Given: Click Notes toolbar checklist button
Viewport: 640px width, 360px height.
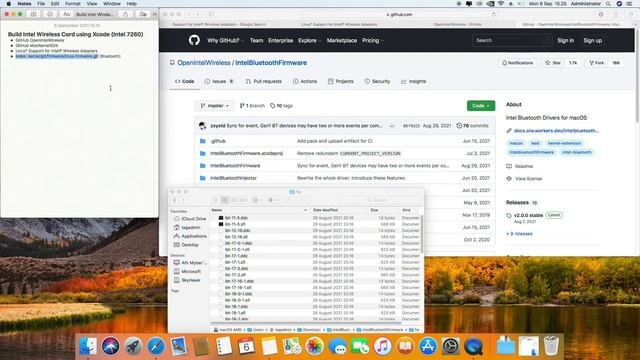Looking at the screenshot, I should point(50,14).
